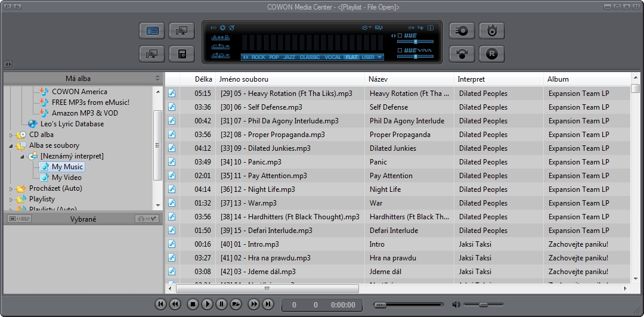This screenshot has width=644, height=317.
Task: Skip to the previous track
Action: [x=160, y=304]
